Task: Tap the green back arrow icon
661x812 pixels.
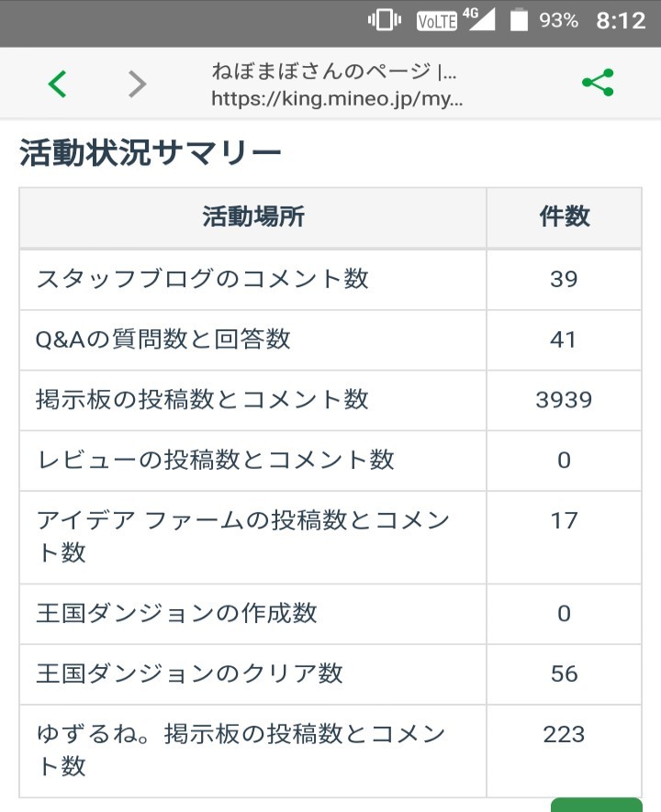Action: pyautogui.click(x=57, y=84)
